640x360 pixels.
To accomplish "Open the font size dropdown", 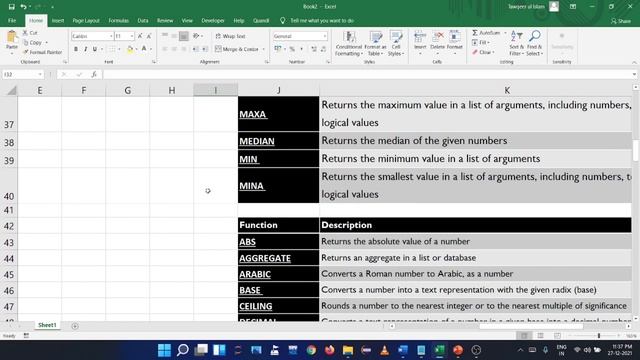I will (x=131, y=36).
